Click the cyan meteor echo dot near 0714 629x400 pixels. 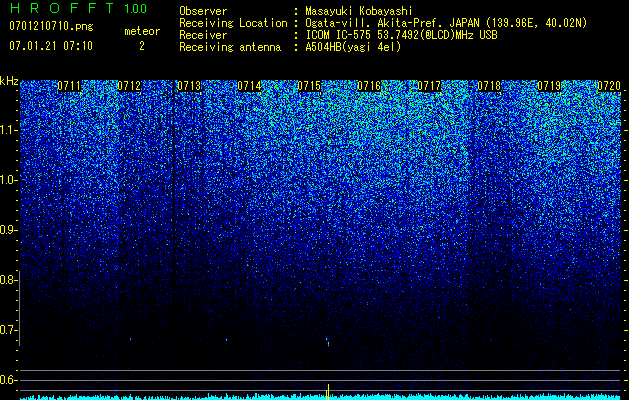[226, 340]
